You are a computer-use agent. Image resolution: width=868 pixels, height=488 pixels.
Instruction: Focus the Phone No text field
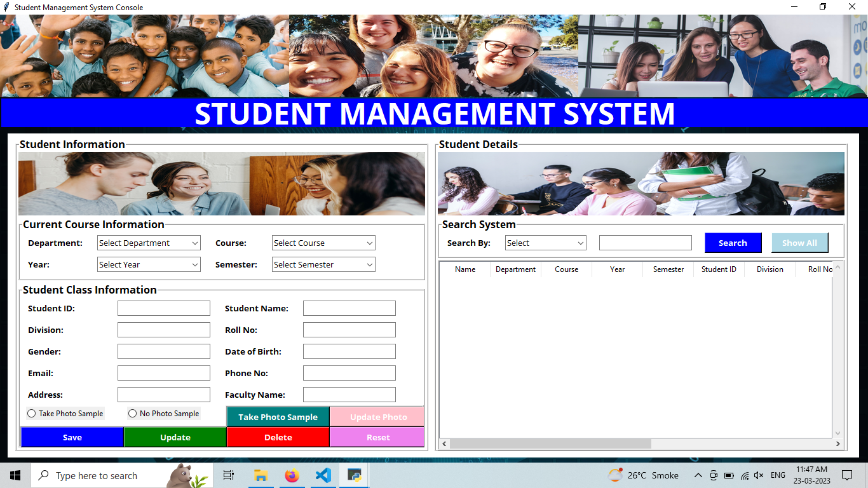349,374
